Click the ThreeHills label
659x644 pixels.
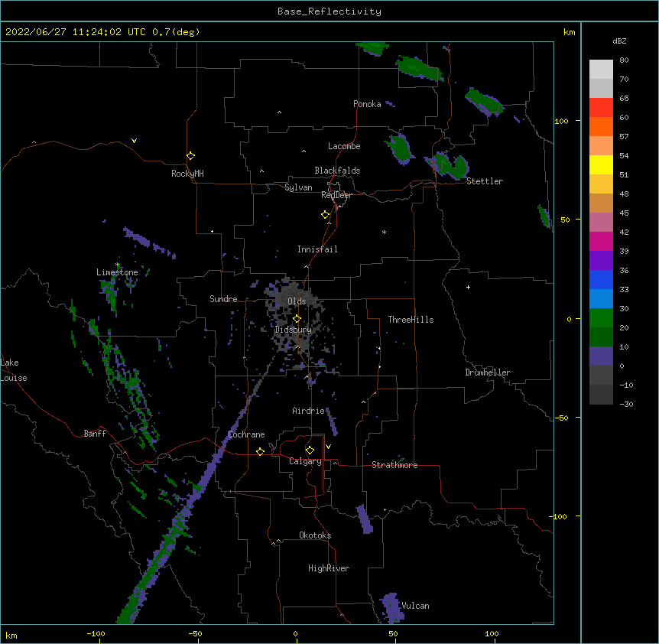(x=411, y=320)
